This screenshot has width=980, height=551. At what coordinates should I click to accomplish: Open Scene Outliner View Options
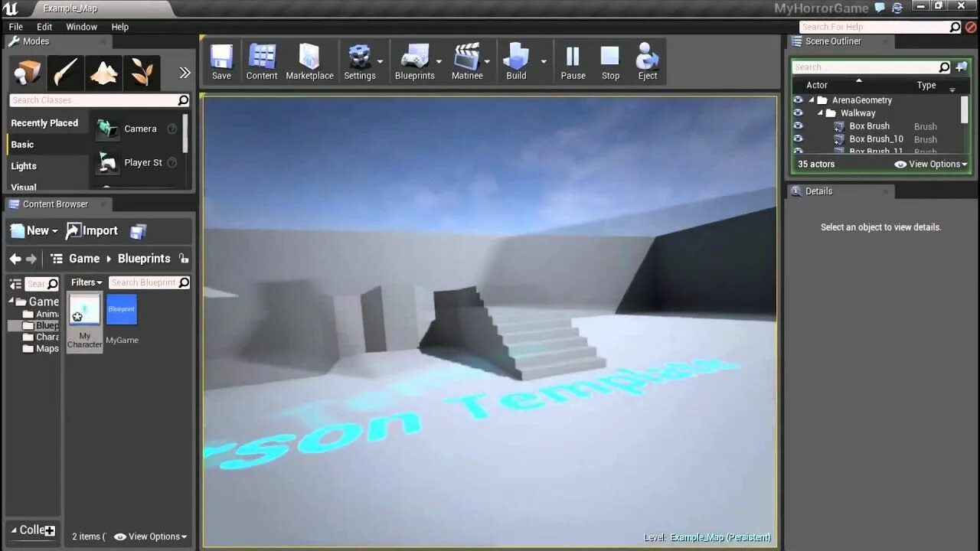click(x=931, y=165)
